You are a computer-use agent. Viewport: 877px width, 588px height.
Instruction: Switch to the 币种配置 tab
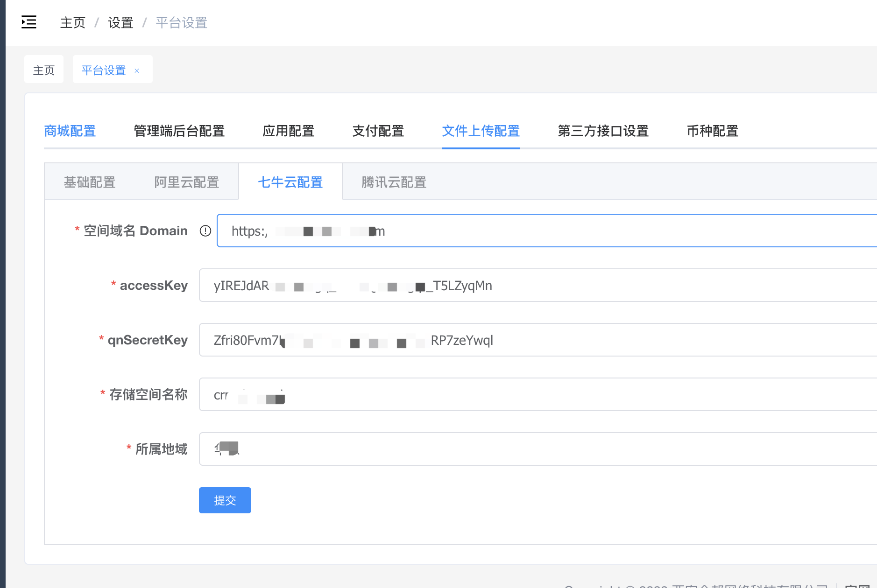point(713,131)
